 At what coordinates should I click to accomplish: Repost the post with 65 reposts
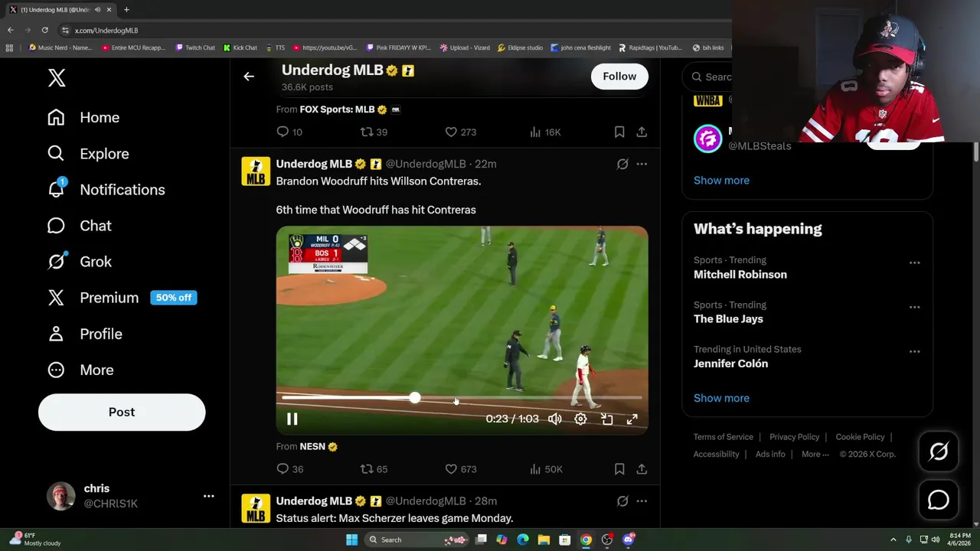pos(374,469)
